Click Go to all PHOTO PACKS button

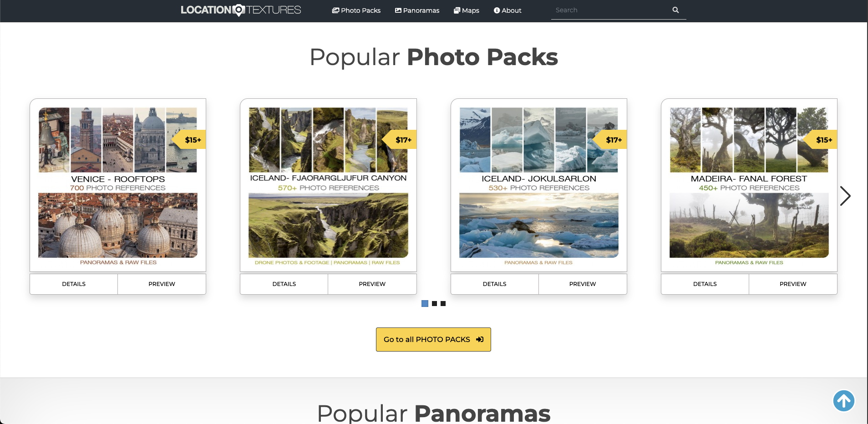pyautogui.click(x=433, y=339)
